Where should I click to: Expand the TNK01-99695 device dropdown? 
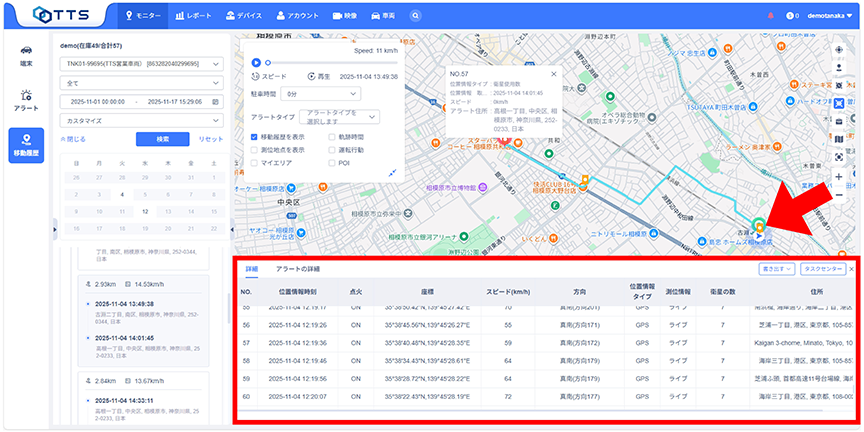coord(142,63)
